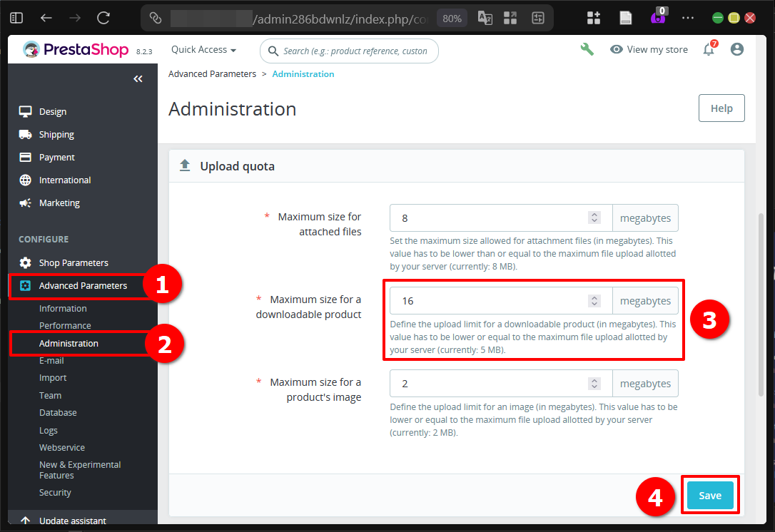Click the Advanced Parameters breadcrumb link
The height and width of the screenshot is (532, 775).
click(x=212, y=73)
